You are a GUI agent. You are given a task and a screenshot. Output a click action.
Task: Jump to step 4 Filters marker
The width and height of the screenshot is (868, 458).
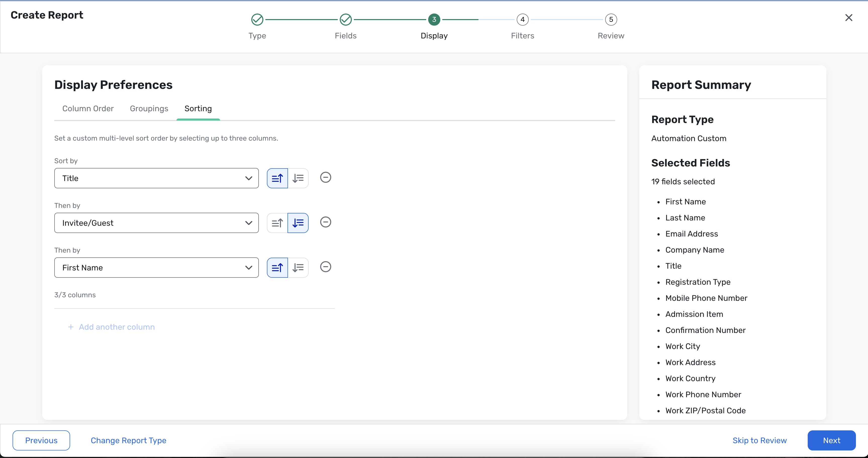tap(522, 20)
